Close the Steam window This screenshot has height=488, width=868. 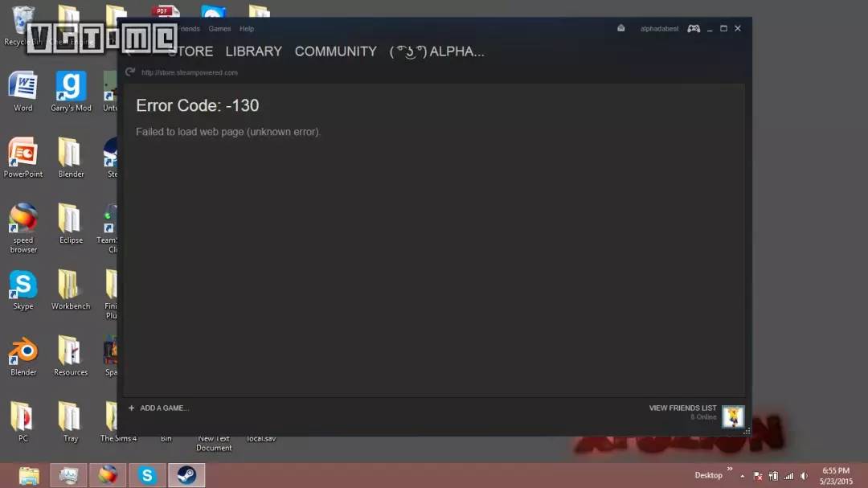tap(738, 28)
